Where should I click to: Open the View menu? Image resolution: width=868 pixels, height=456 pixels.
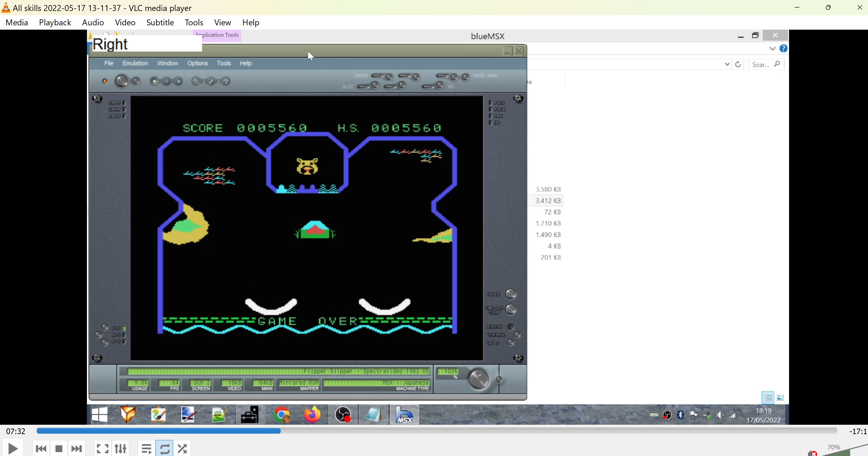point(222,23)
